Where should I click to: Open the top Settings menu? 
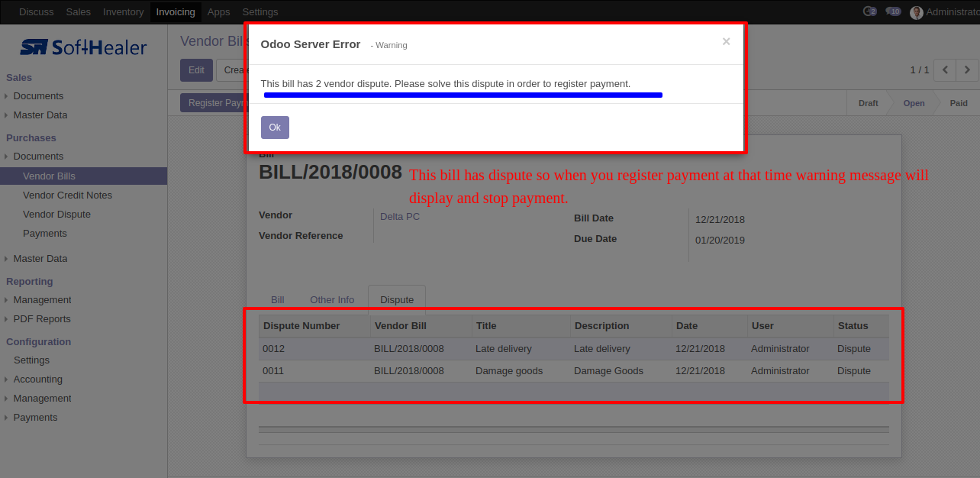tap(260, 11)
